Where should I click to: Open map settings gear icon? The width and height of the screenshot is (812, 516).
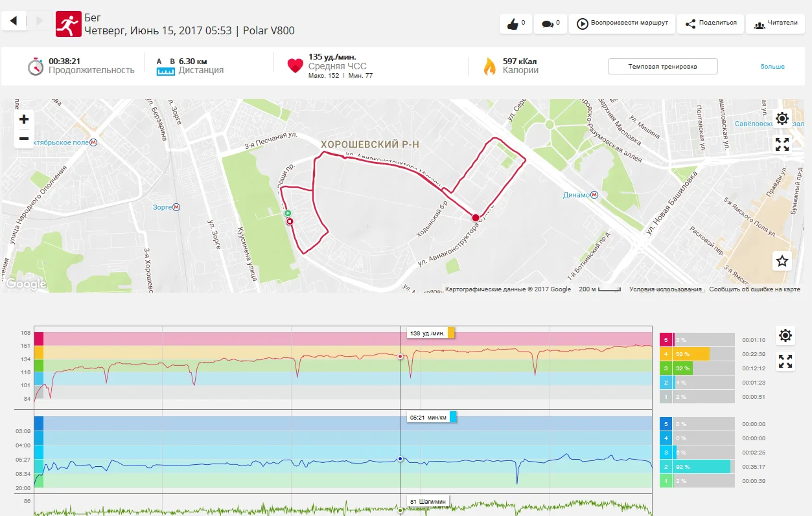pos(782,118)
